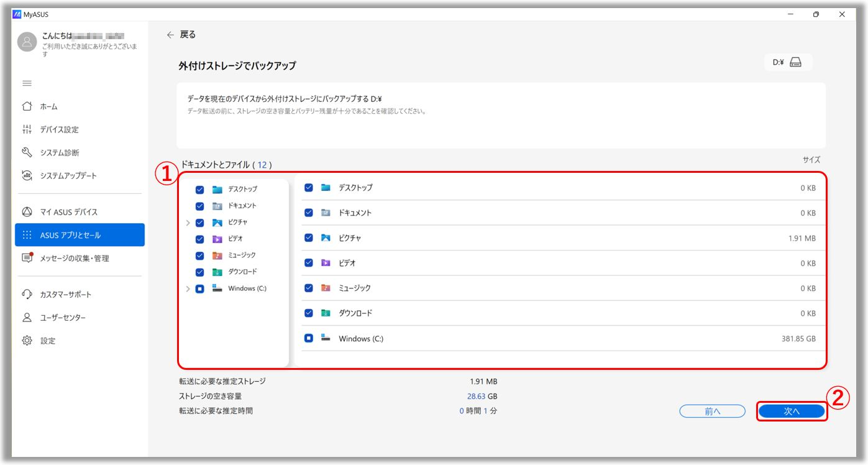This screenshot has height=465, width=868.
Task: Click the ミュージック folder icon in tree
Action: point(217,256)
